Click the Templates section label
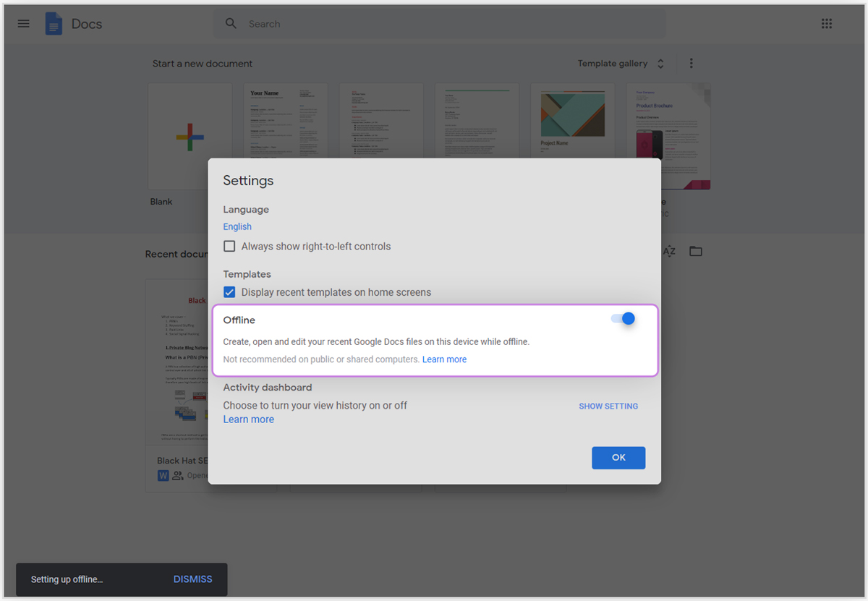 247,275
